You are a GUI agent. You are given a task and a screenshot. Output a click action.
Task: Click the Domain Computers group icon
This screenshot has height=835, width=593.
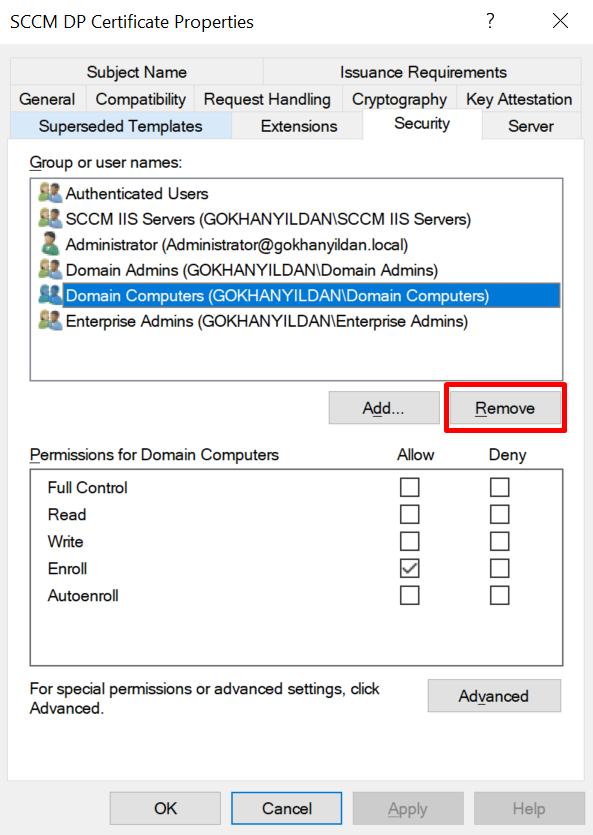[x=51, y=295]
